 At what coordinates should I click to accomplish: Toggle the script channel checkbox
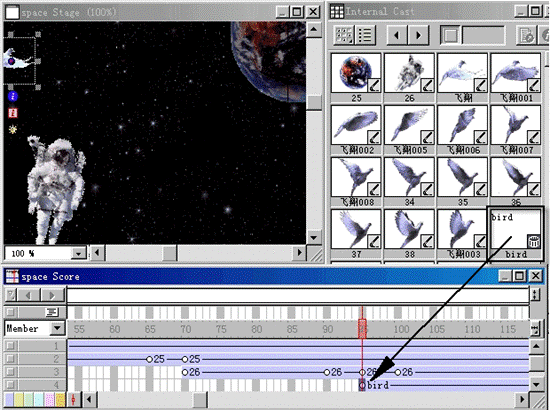(11, 312)
